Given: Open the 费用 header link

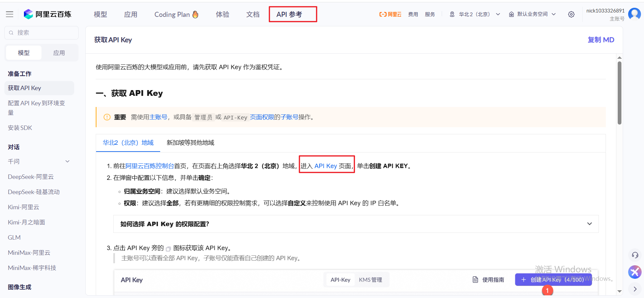Looking at the screenshot, I should pyautogui.click(x=413, y=14).
